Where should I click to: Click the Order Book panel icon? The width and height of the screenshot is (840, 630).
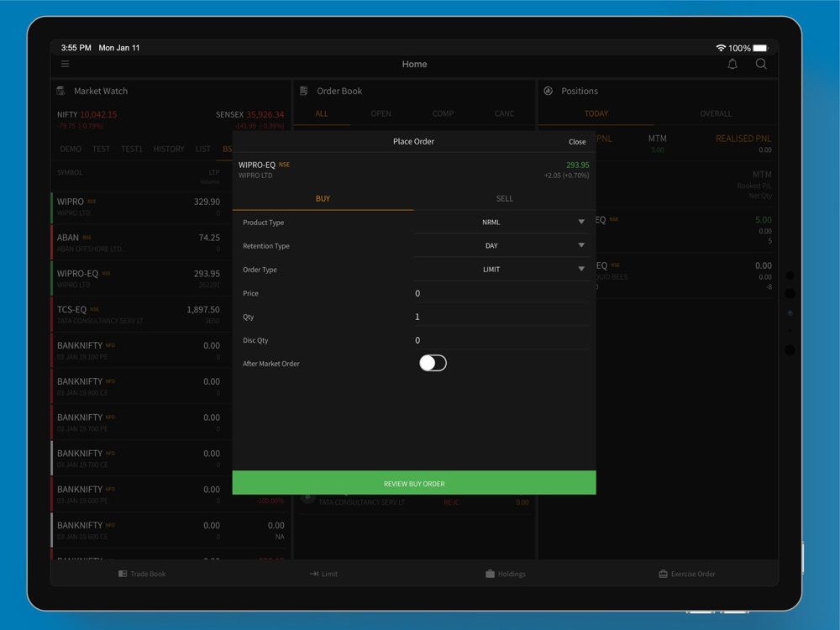304,91
